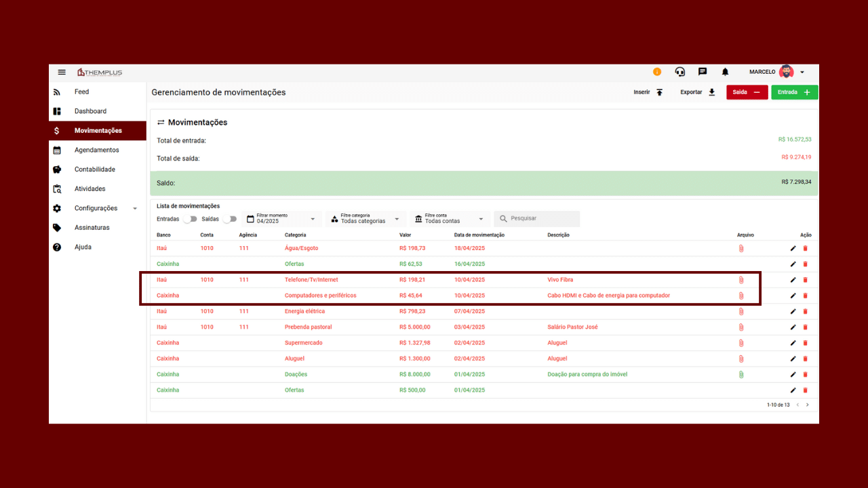Expand the Todas categorias filter
The height and width of the screenshot is (488, 868).
[x=366, y=218]
